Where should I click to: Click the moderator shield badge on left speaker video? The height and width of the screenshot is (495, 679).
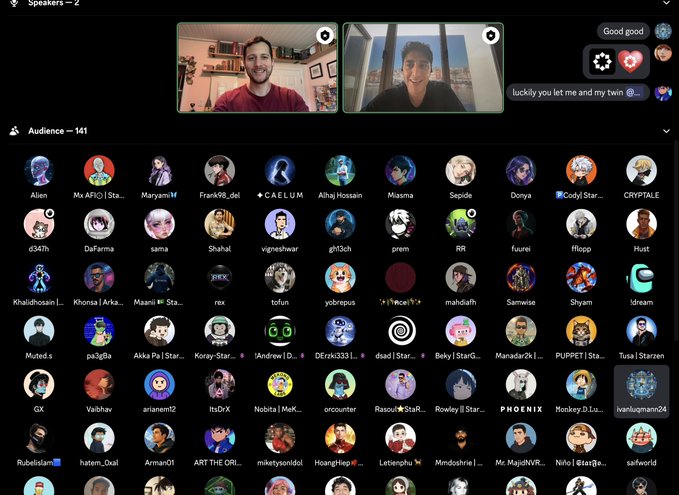(325, 36)
